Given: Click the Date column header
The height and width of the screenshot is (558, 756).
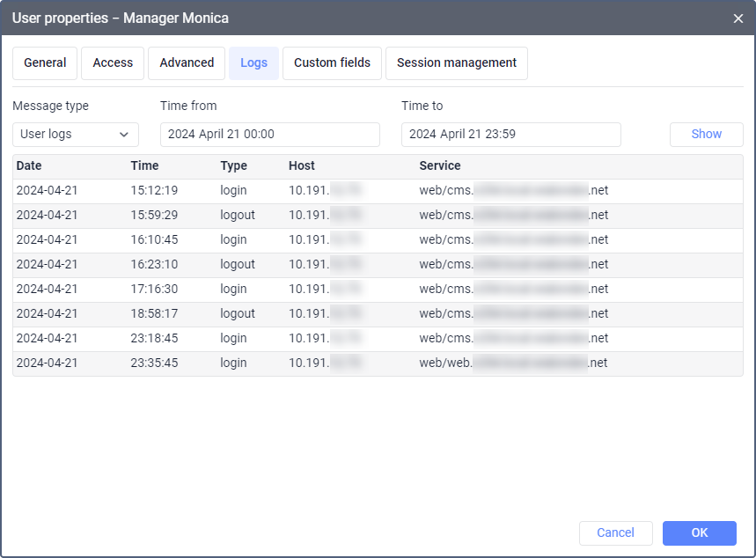Looking at the screenshot, I should coord(29,166).
